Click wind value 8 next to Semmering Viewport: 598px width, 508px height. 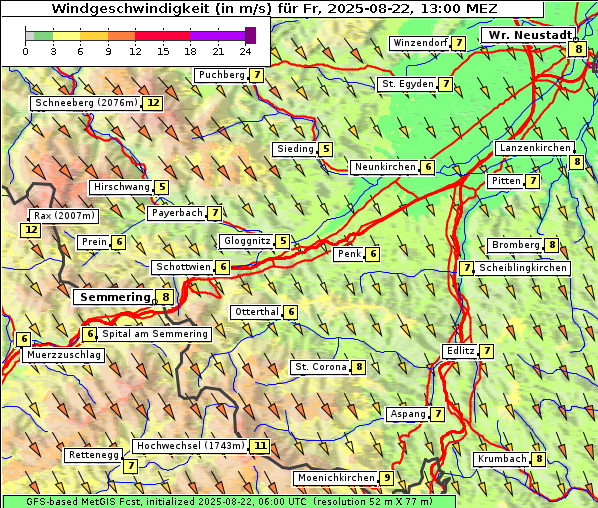coord(166,297)
